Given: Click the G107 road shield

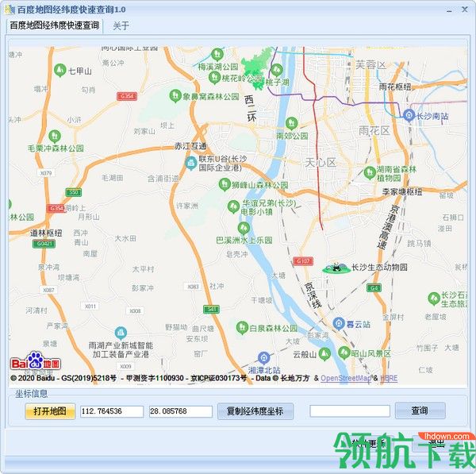Looking at the screenshot, I should (303, 260).
